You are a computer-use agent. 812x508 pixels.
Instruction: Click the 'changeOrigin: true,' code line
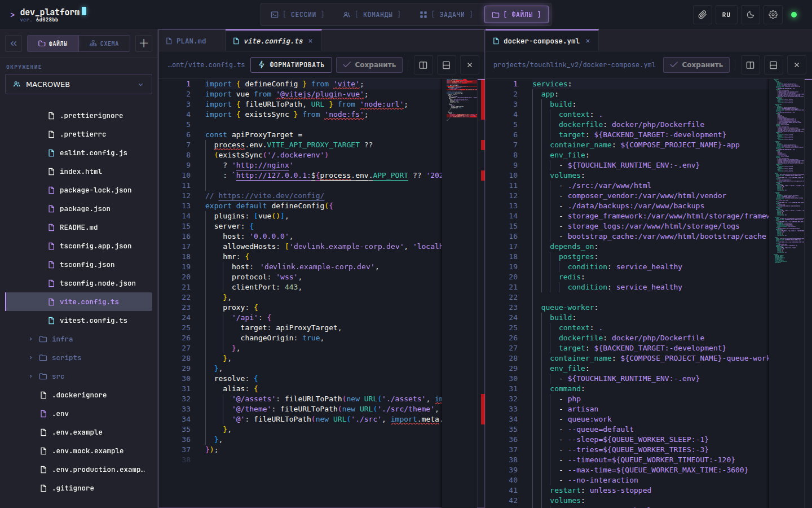(283, 338)
